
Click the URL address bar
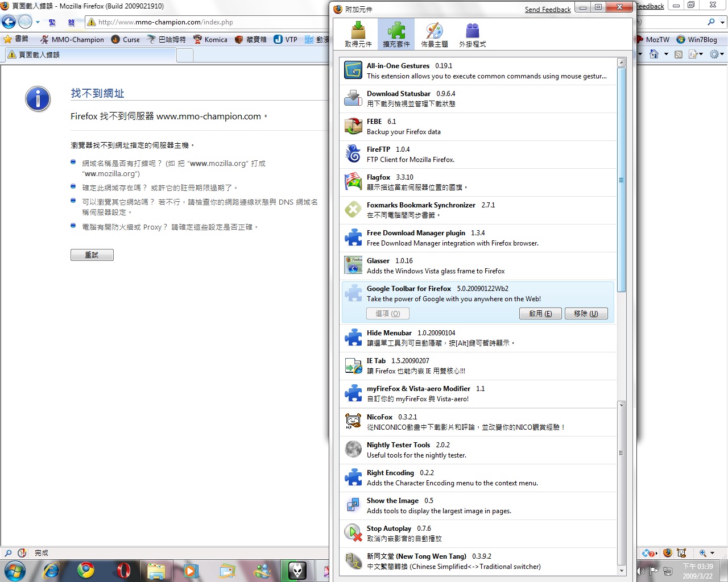coord(207,22)
